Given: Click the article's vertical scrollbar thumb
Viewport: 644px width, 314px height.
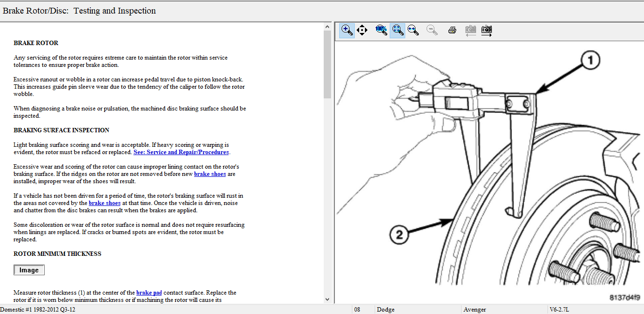Looking at the screenshot, I should (x=327, y=63).
